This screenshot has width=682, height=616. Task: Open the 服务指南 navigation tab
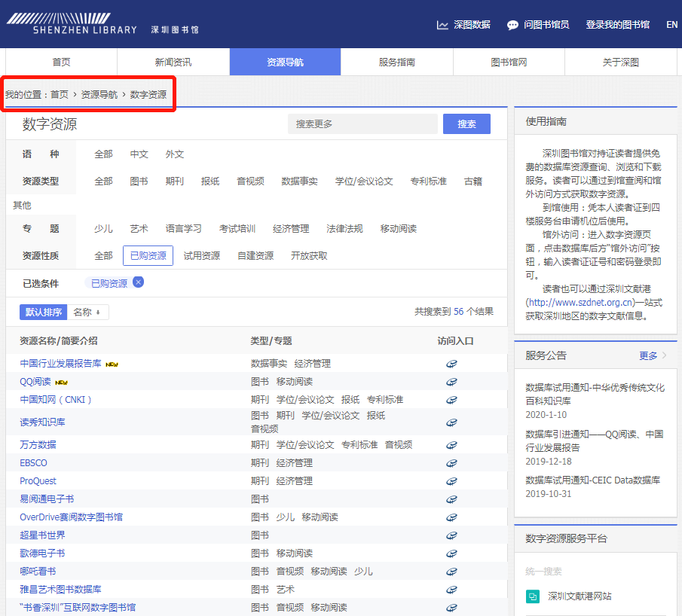click(397, 63)
